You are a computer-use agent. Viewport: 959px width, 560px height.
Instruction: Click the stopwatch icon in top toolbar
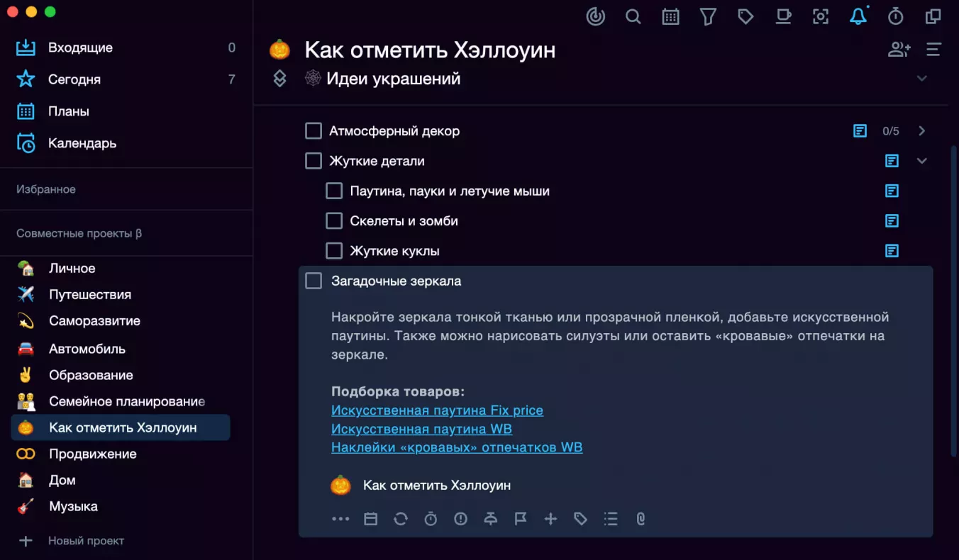click(x=896, y=16)
